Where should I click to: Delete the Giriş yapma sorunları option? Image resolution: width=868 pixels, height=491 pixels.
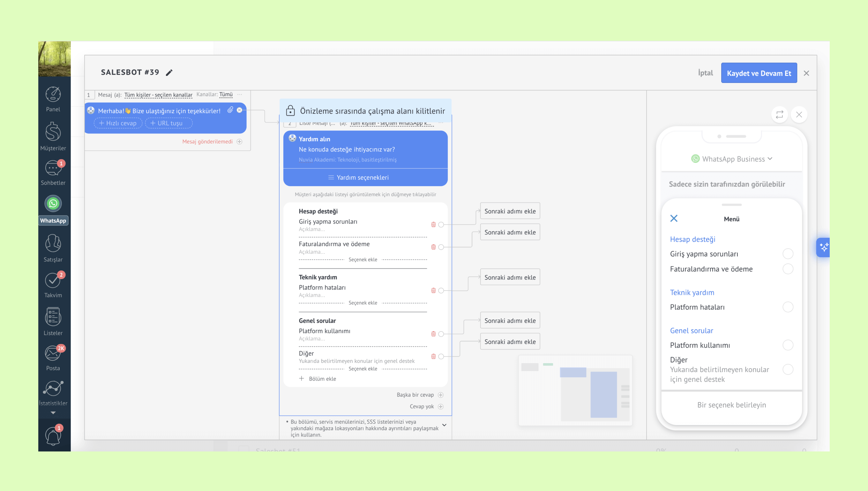(x=433, y=224)
